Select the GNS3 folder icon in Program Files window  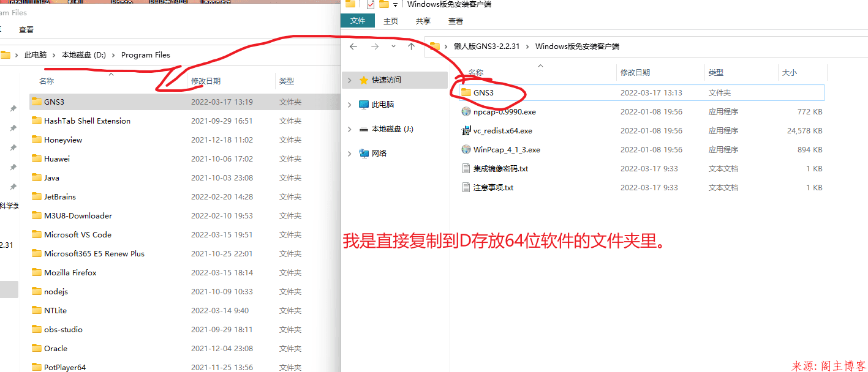[36, 102]
